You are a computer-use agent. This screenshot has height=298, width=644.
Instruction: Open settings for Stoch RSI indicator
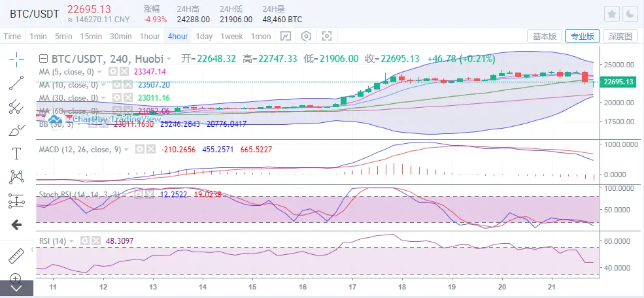(140, 194)
